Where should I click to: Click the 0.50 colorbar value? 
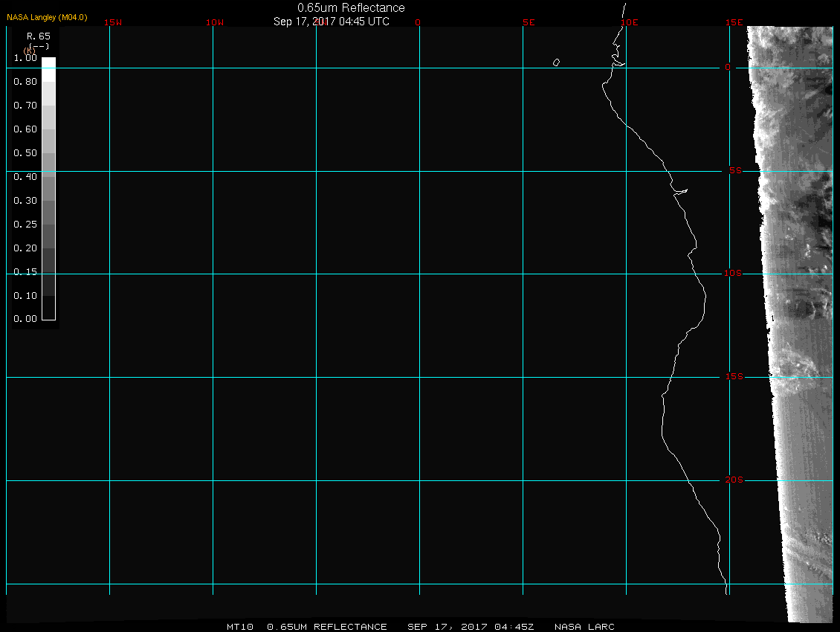25,152
